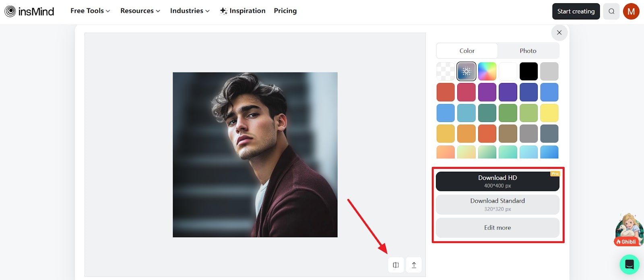Click the Ghibli promo badge
The image size is (644, 280).
pyautogui.click(x=628, y=230)
